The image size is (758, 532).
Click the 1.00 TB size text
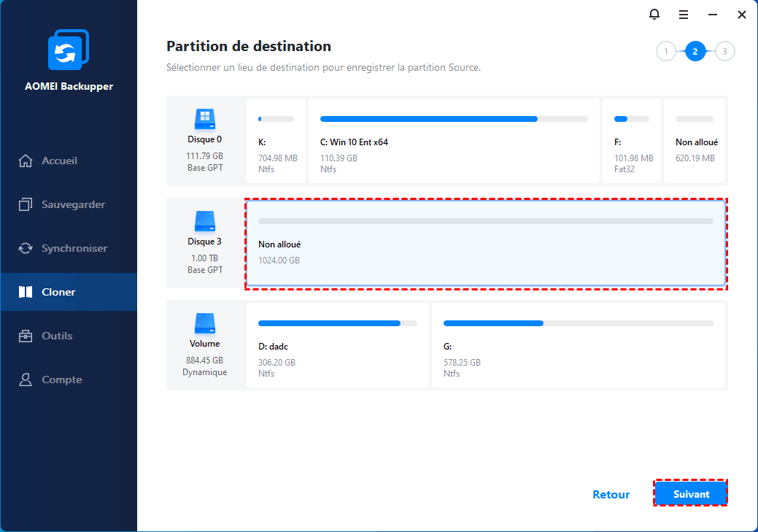click(x=204, y=258)
